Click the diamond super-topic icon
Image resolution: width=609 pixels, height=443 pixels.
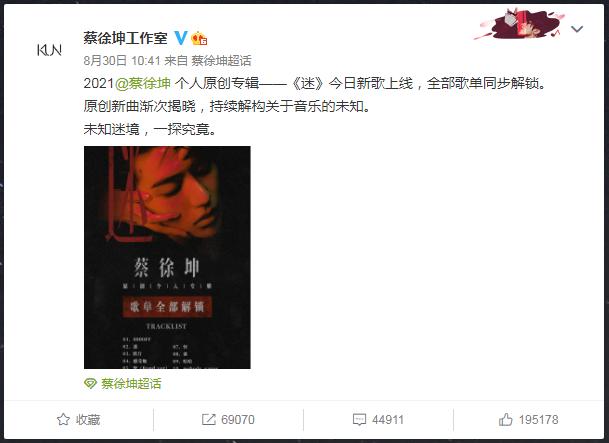tap(90, 384)
